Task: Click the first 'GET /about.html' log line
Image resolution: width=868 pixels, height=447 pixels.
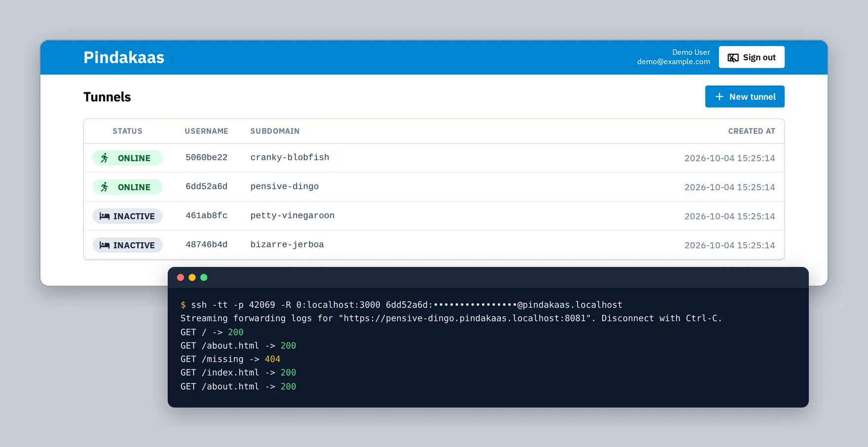Action: tap(238, 345)
